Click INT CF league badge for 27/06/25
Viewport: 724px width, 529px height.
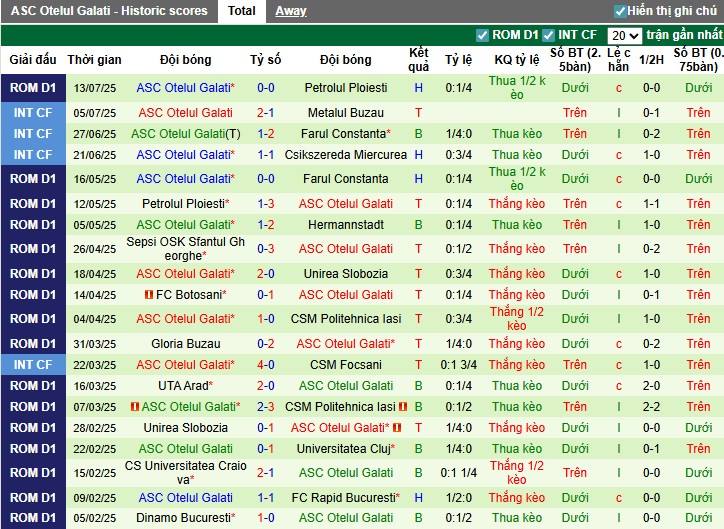pyautogui.click(x=32, y=133)
